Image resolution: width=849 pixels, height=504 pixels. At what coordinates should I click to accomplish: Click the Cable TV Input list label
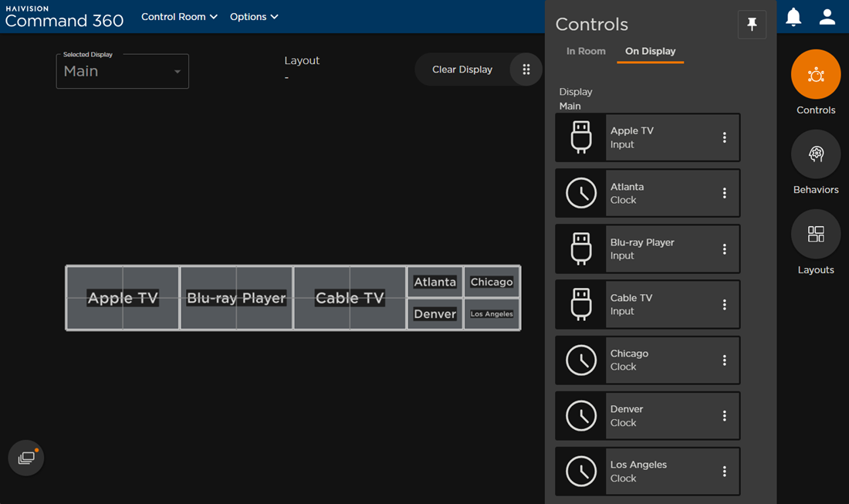pyautogui.click(x=631, y=304)
